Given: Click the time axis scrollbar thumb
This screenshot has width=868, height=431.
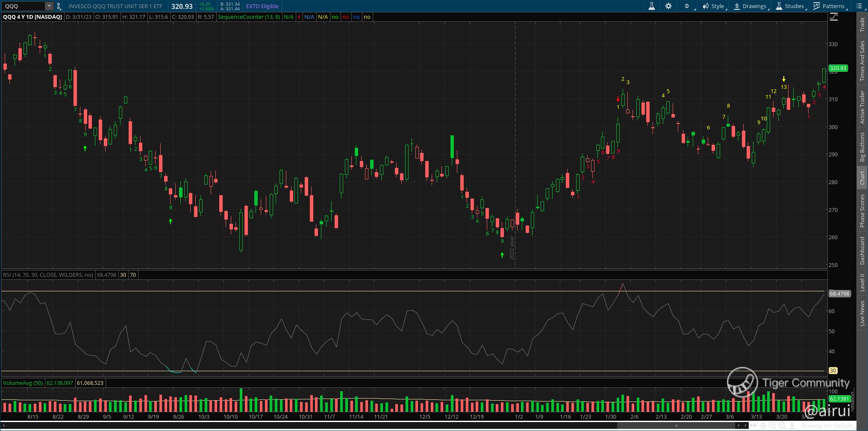Looking at the screenshot, I should [x=677, y=425].
